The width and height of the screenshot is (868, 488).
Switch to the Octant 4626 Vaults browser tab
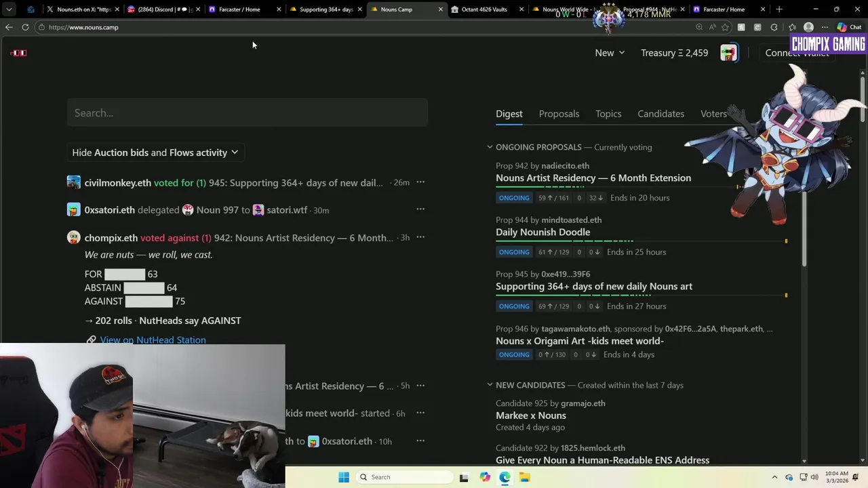point(488,9)
